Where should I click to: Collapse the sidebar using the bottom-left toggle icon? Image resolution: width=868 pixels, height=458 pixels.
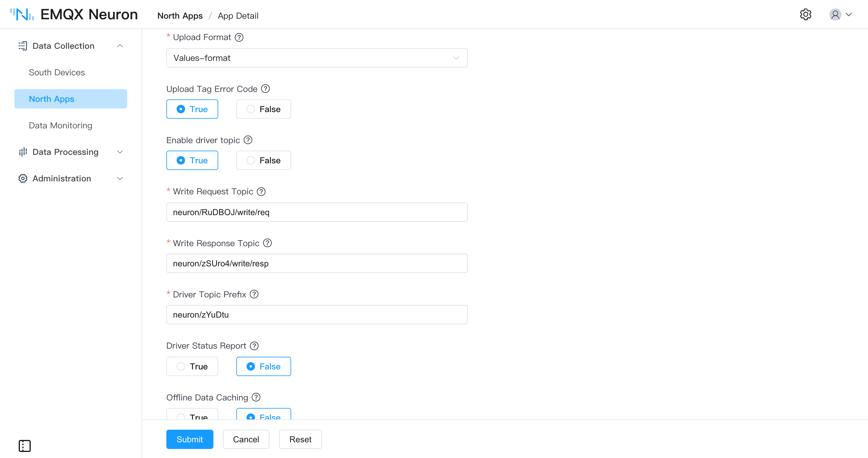pos(25,446)
